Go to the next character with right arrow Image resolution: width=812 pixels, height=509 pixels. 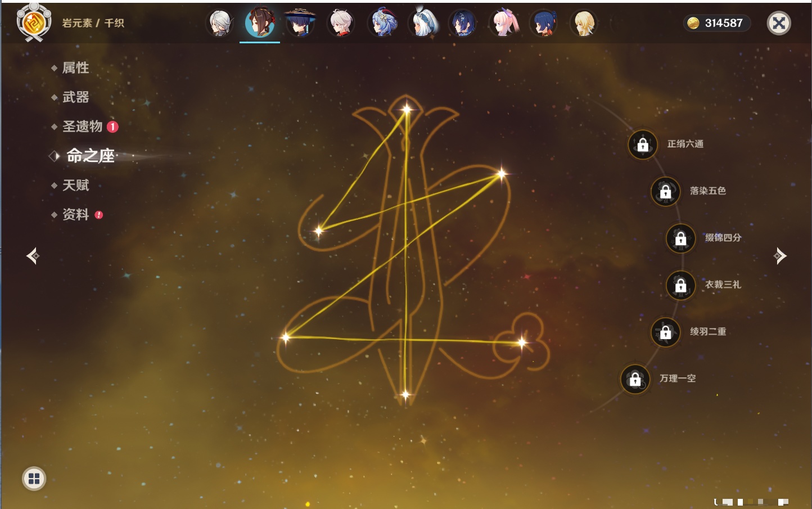(780, 256)
